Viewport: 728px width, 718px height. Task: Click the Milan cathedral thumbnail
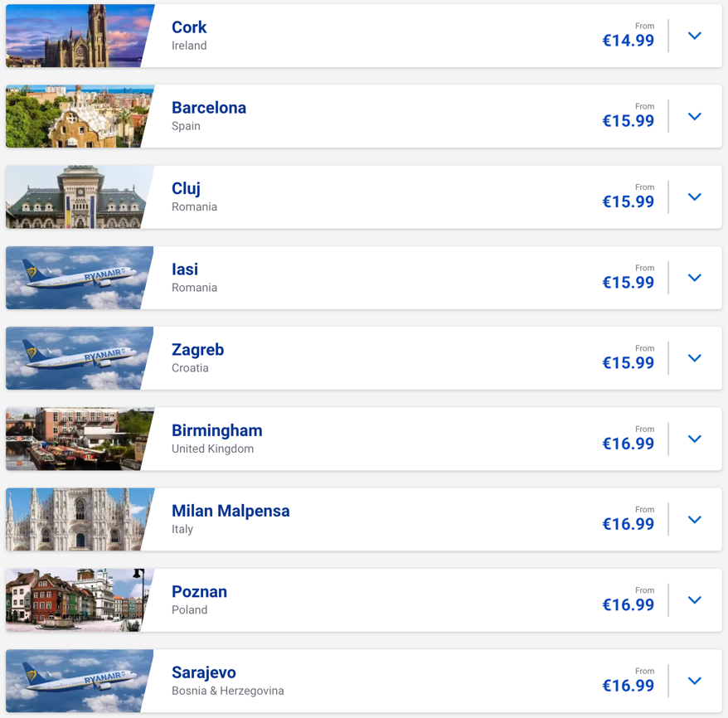[80, 519]
